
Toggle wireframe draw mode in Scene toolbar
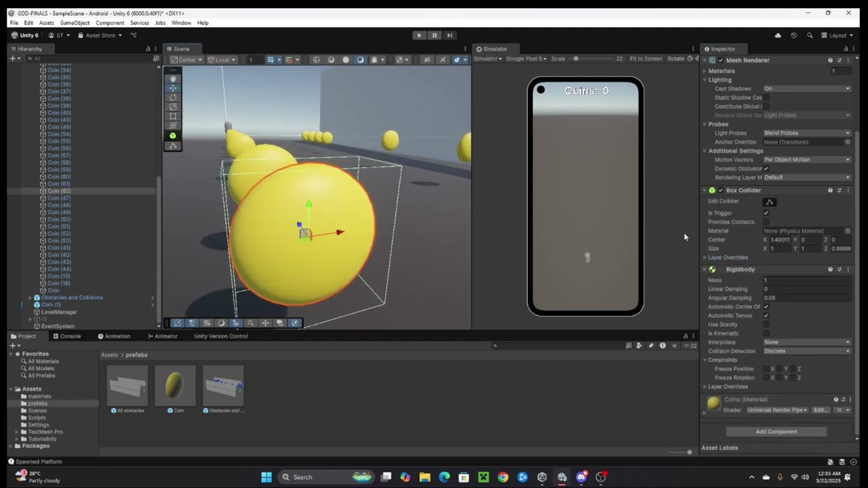pos(316,60)
